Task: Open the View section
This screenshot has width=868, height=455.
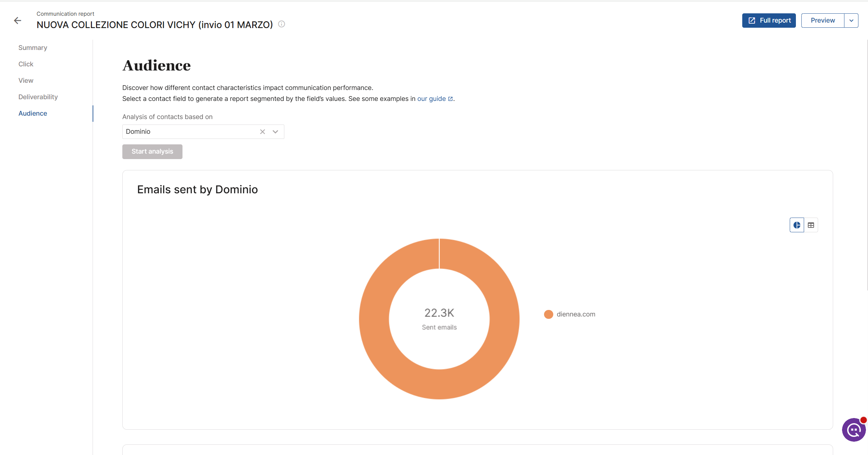Action: click(x=26, y=80)
